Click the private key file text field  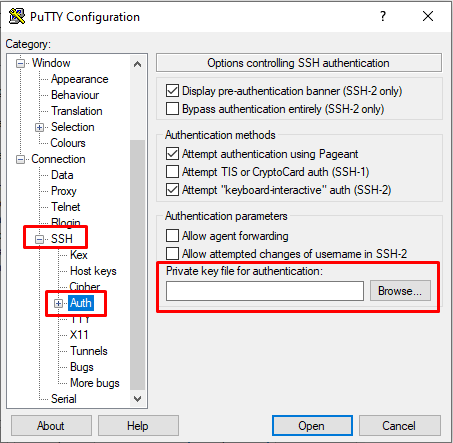[265, 291]
